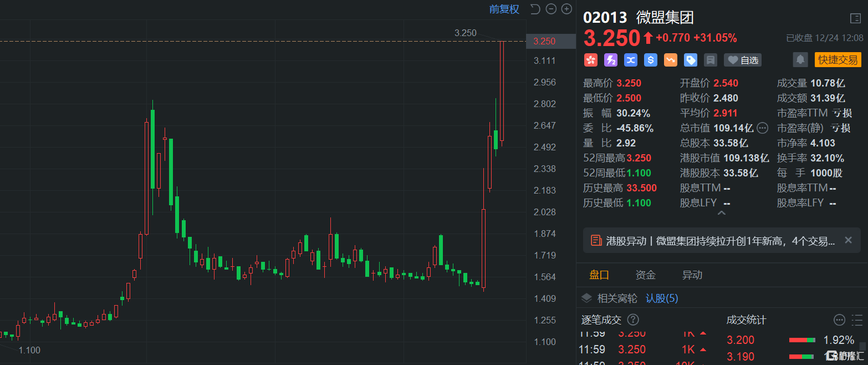Collapse the quote details with up chevron
This screenshot has width=868, height=365.
722,213
